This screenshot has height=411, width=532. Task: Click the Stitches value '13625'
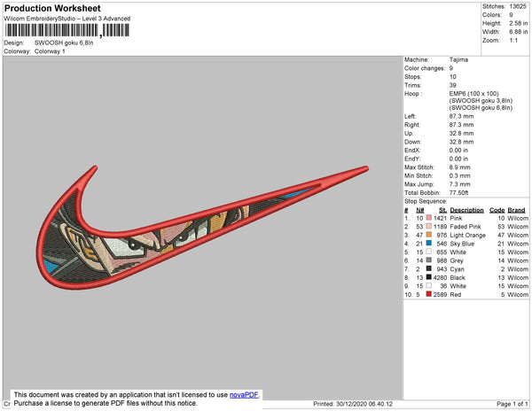[518, 6]
